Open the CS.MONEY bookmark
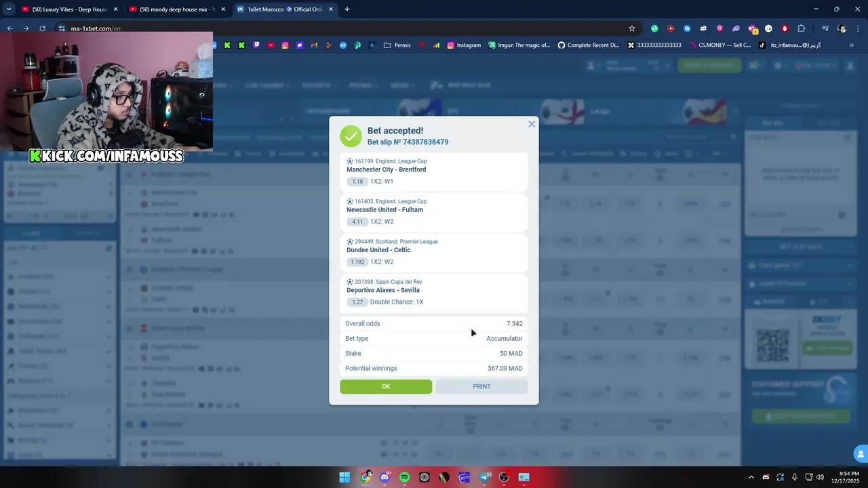868x488 pixels. tap(719, 45)
